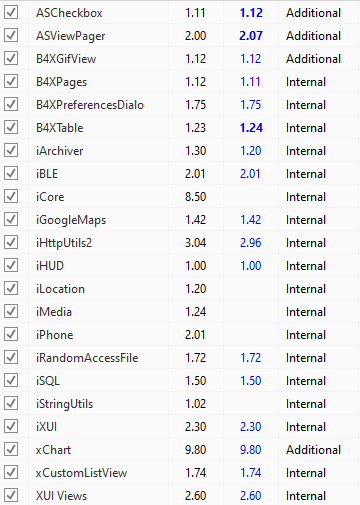Image resolution: width=360 pixels, height=505 pixels.
Task: Click iHttpUtils2's installed version 3.04
Action: [196, 243]
